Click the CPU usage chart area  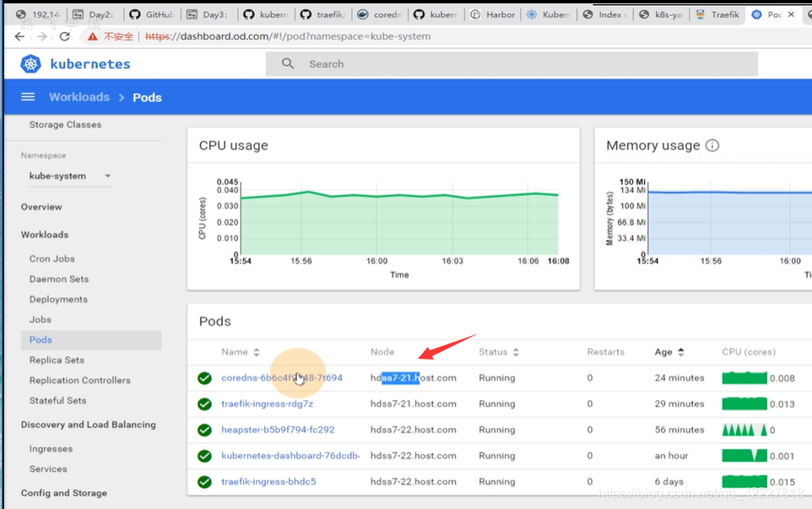click(x=399, y=223)
